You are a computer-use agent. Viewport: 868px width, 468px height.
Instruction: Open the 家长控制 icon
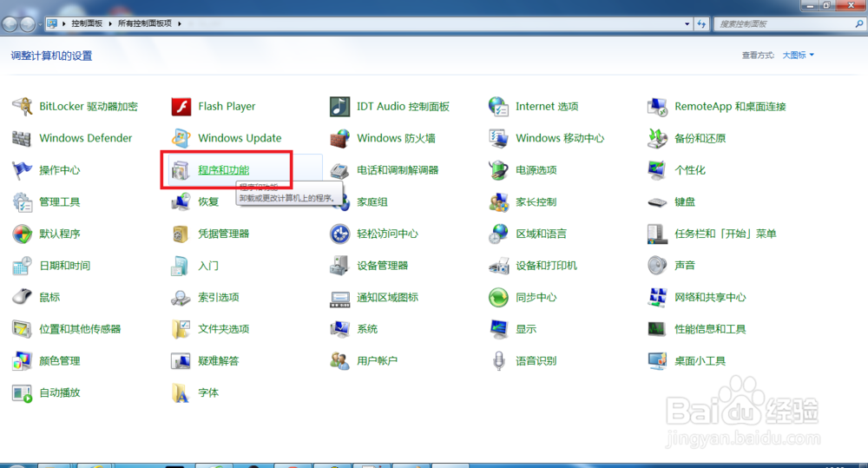click(x=498, y=201)
